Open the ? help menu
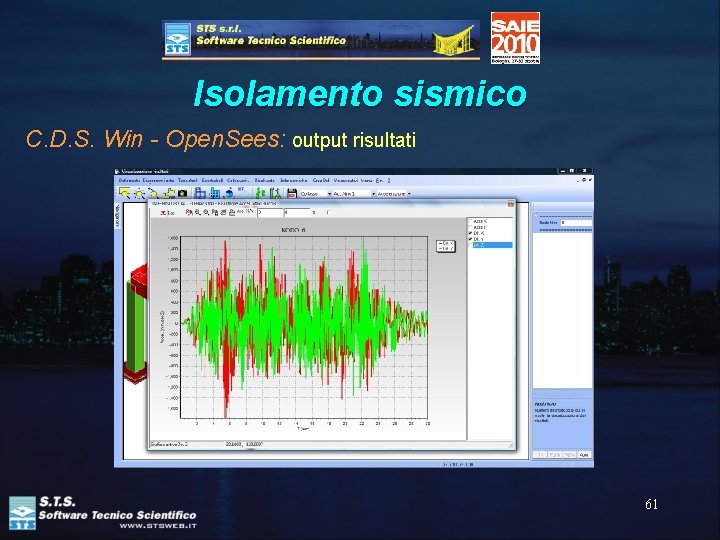The width and height of the screenshot is (720, 540). [388, 180]
